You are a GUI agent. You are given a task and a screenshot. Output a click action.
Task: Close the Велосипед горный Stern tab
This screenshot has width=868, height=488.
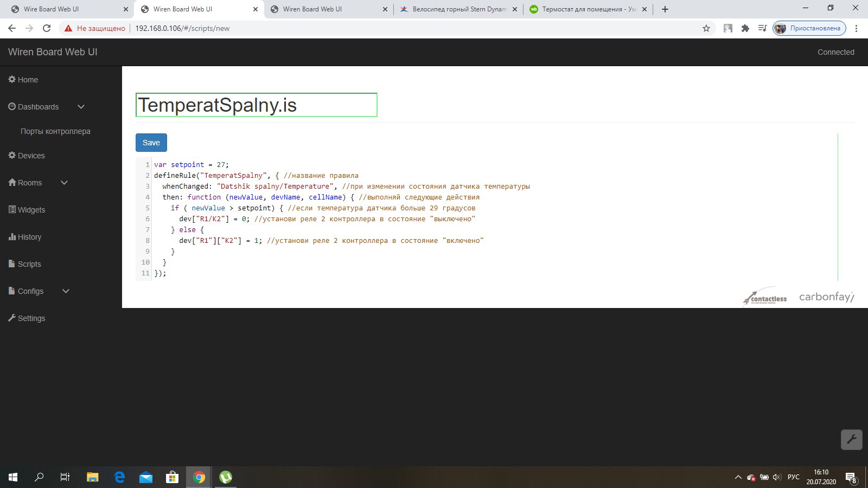point(515,9)
